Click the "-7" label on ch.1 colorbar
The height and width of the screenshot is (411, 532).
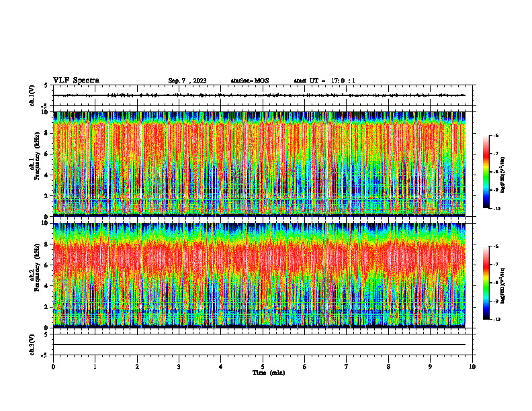click(x=496, y=153)
